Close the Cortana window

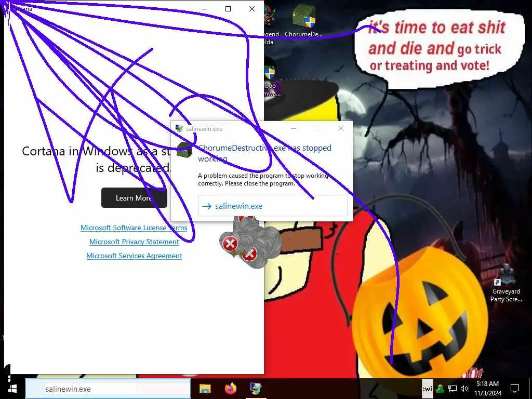click(x=252, y=9)
